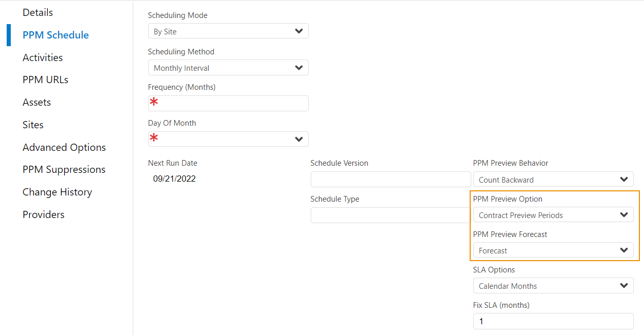
Task: Select PPM Schedule in sidebar
Action: (x=55, y=35)
